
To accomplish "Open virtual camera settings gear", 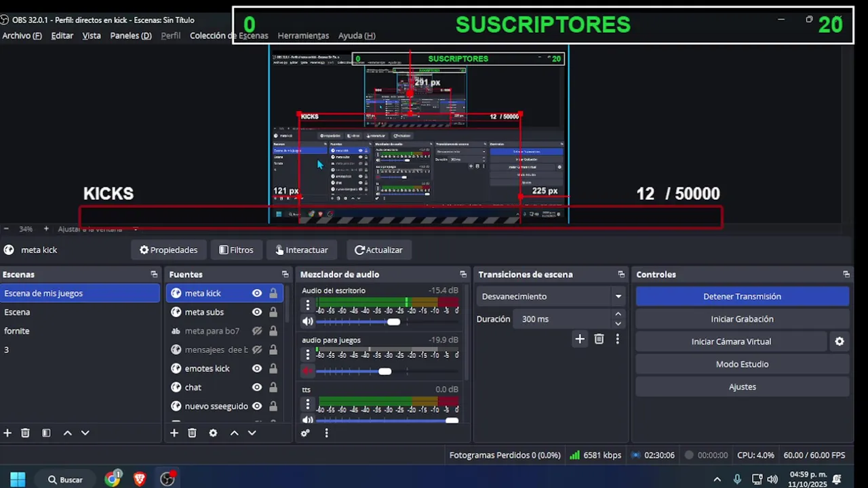I will point(840,342).
